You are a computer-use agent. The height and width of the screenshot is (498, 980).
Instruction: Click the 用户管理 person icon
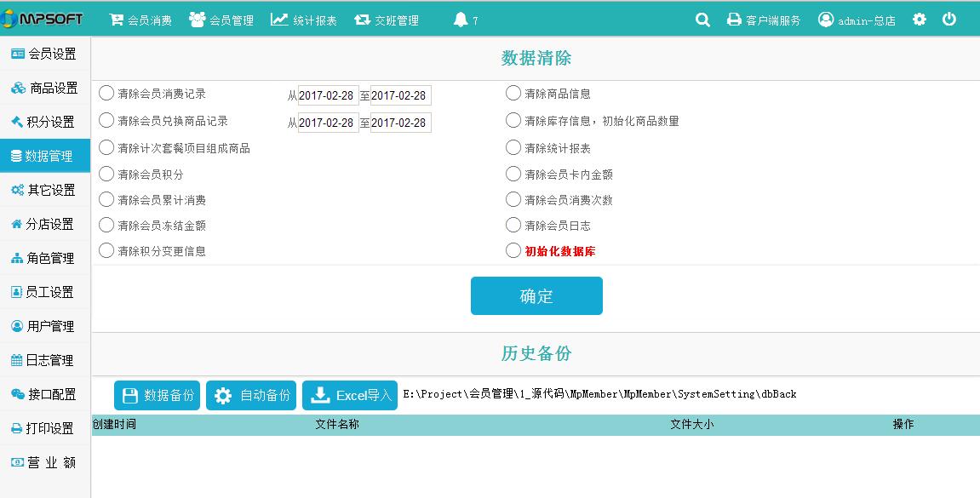point(17,325)
